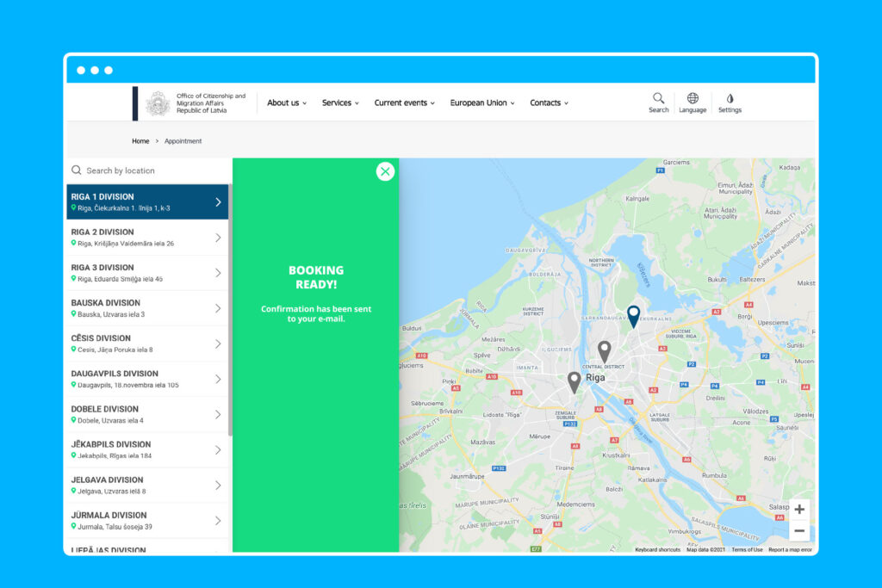Open the Settings contrast icon
882x588 pixels.
pos(730,99)
